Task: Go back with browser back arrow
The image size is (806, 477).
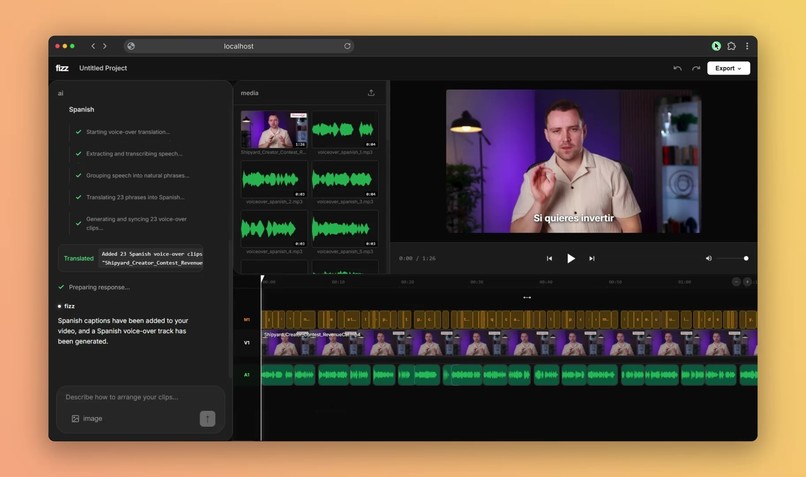Action: click(93, 46)
